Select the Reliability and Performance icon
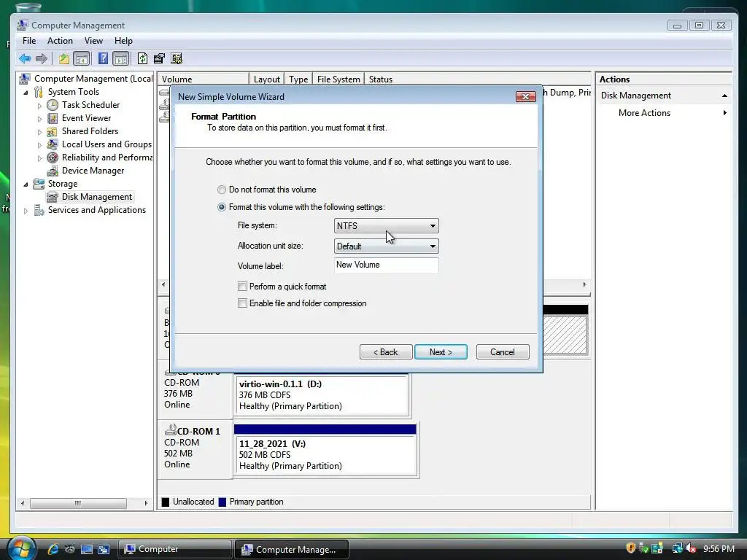This screenshot has width=747, height=560. pos(53,157)
